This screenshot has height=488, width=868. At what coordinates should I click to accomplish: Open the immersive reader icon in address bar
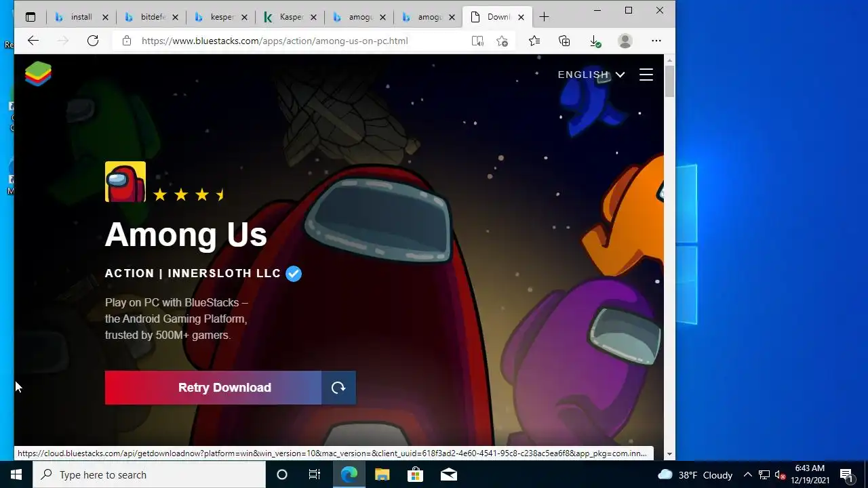(477, 41)
